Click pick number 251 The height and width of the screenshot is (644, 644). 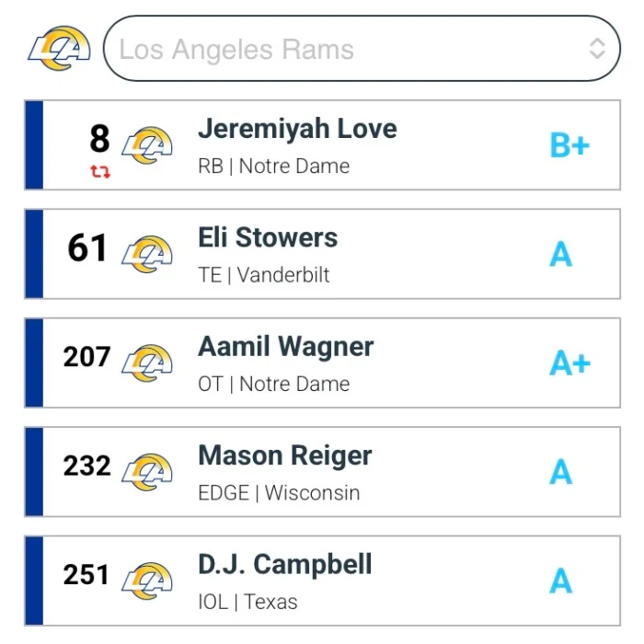86,575
